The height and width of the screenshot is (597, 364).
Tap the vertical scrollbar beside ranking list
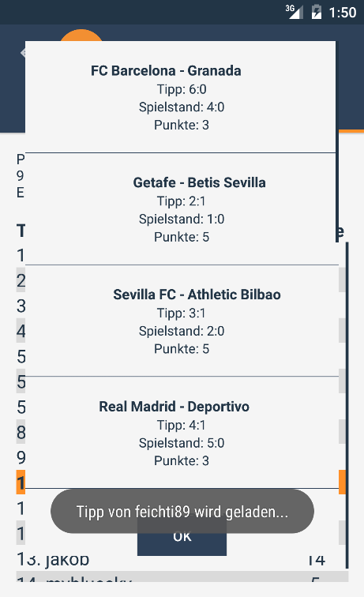(347, 405)
